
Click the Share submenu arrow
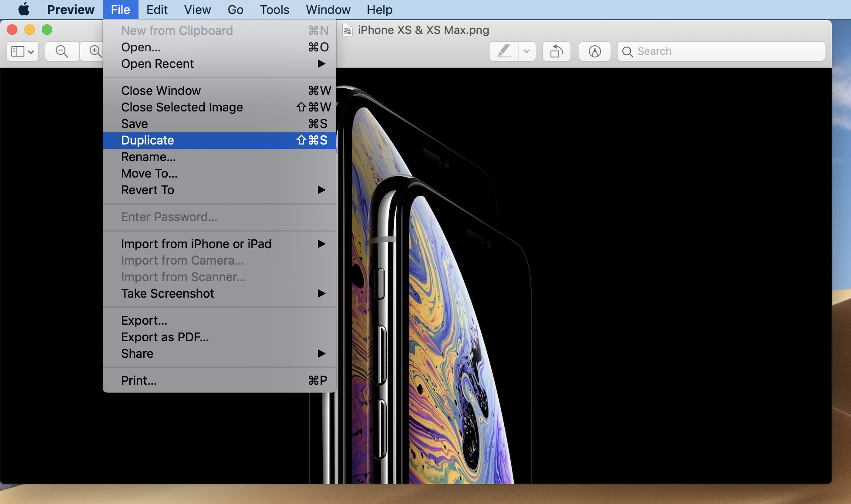(x=322, y=353)
